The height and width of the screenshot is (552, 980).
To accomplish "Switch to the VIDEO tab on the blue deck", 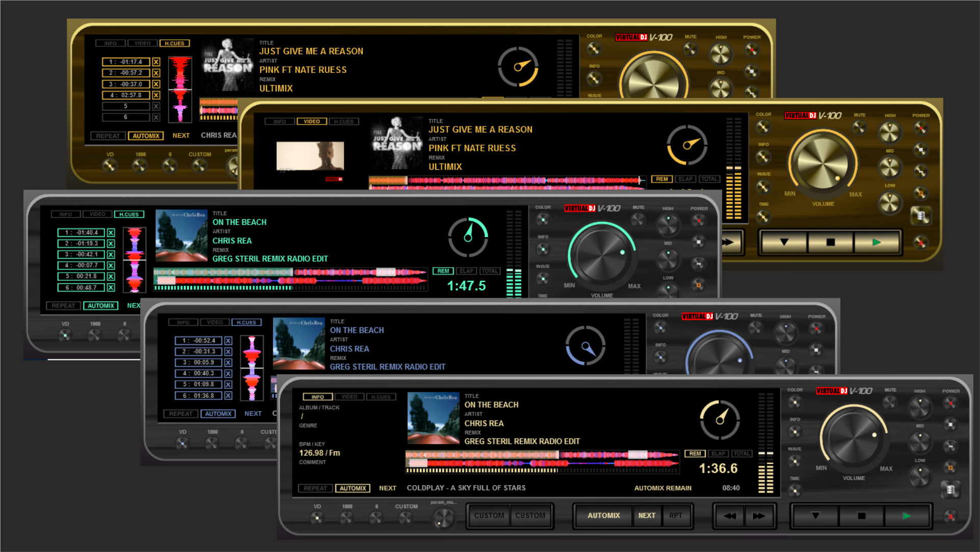I will pyautogui.click(x=215, y=323).
